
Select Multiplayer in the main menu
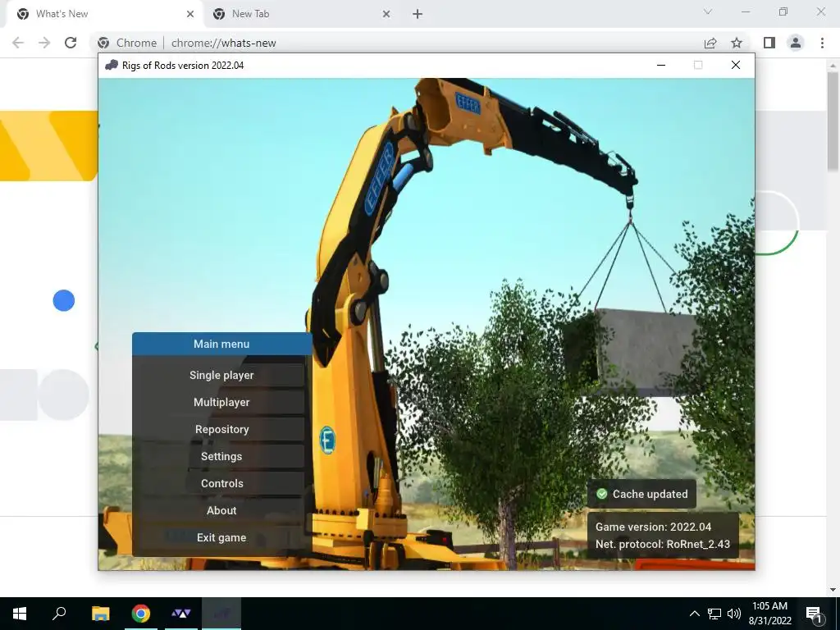coord(221,402)
